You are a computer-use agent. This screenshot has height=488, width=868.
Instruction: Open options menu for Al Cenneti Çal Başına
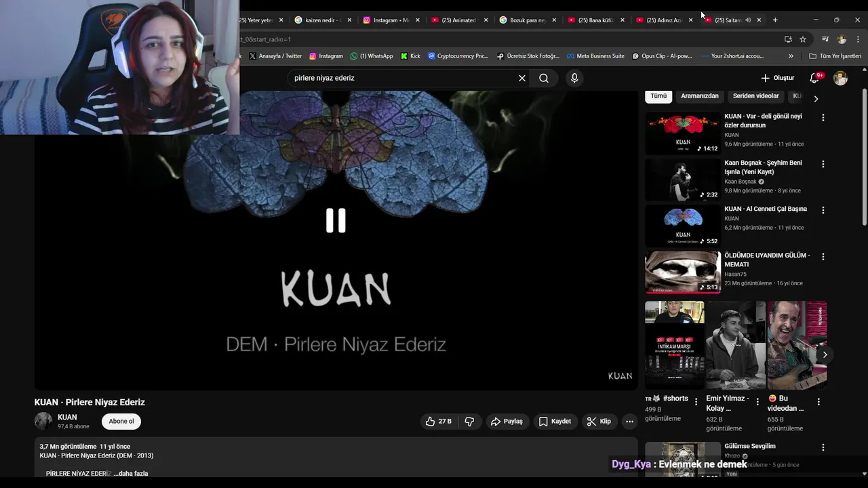click(823, 210)
